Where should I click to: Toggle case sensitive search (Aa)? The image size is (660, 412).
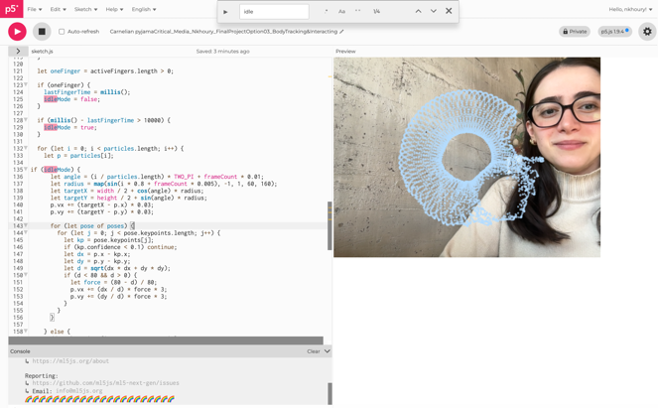[342, 11]
